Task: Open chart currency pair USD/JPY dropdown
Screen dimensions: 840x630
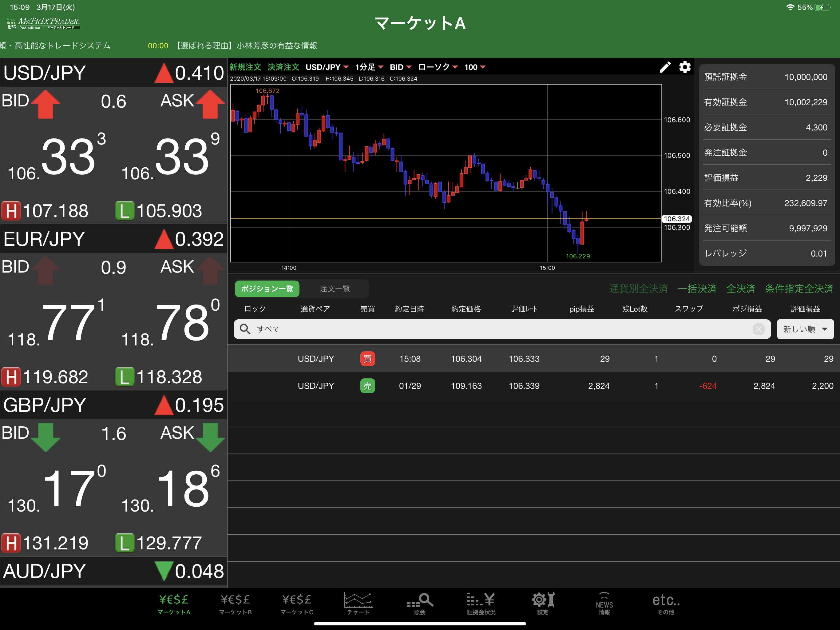Action: click(x=327, y=67)
